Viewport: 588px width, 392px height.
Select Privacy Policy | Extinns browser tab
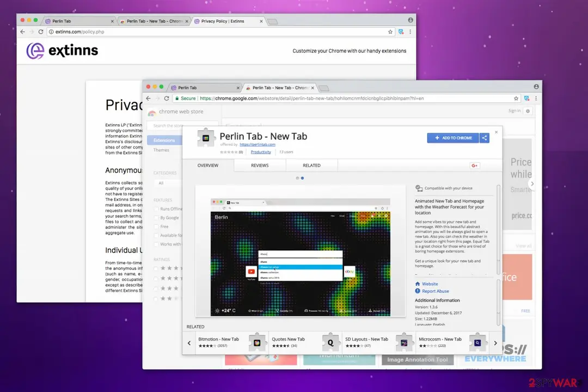tap(228, 21)
